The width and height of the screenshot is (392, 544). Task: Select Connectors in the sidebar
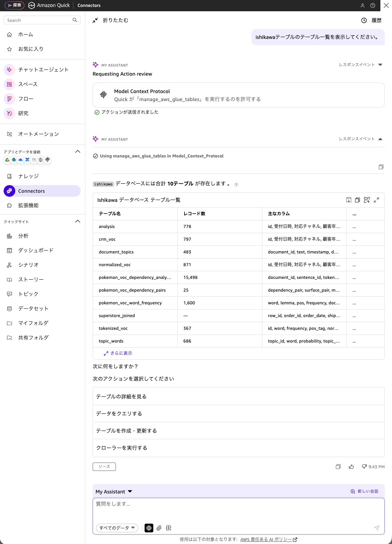click(x=43, y=191)
